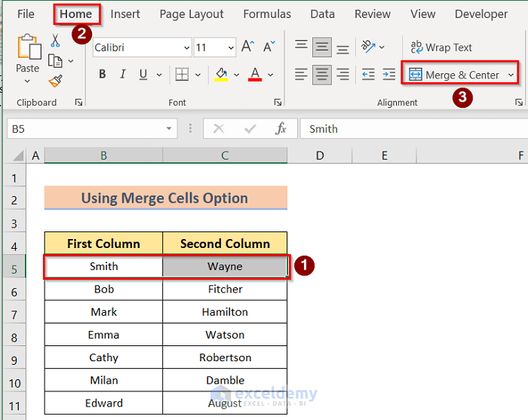Click Select All corner triangle
Image resolution: width=528 pixels, height=420 pixels.
(x=18, y=156)
